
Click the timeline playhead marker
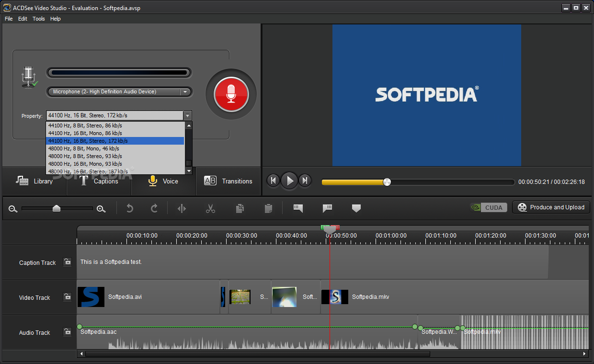point(330,230)
